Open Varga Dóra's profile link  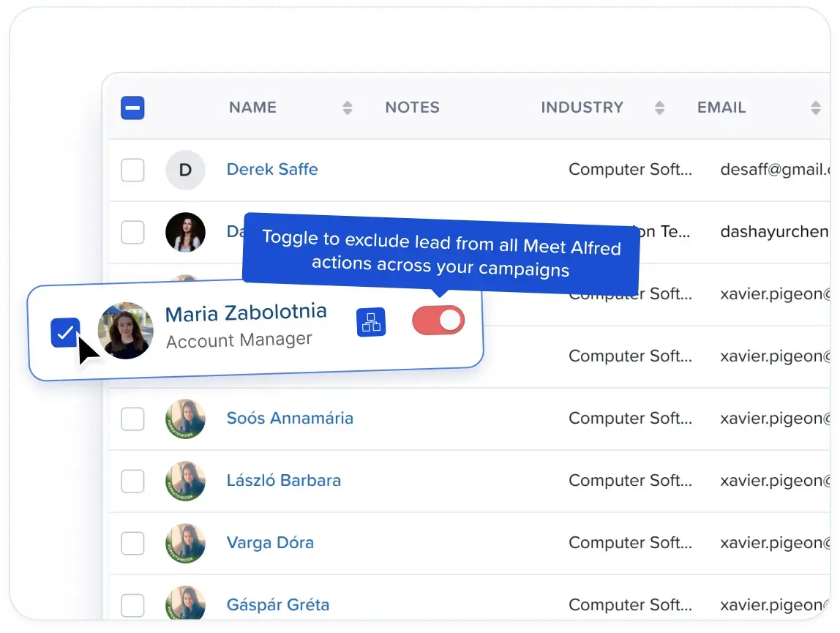[270, 542]
